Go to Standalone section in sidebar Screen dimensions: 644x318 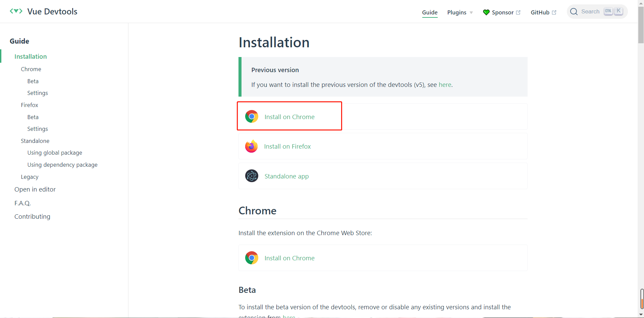point(35,141)
